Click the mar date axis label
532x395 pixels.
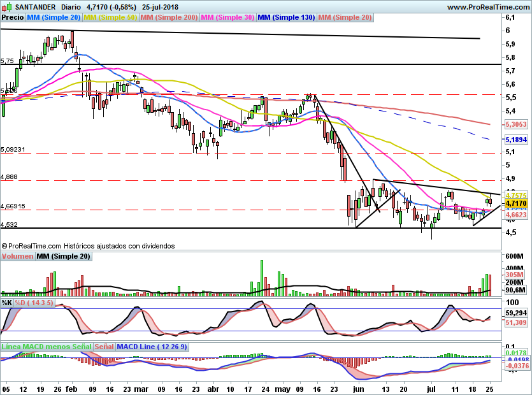141,389
